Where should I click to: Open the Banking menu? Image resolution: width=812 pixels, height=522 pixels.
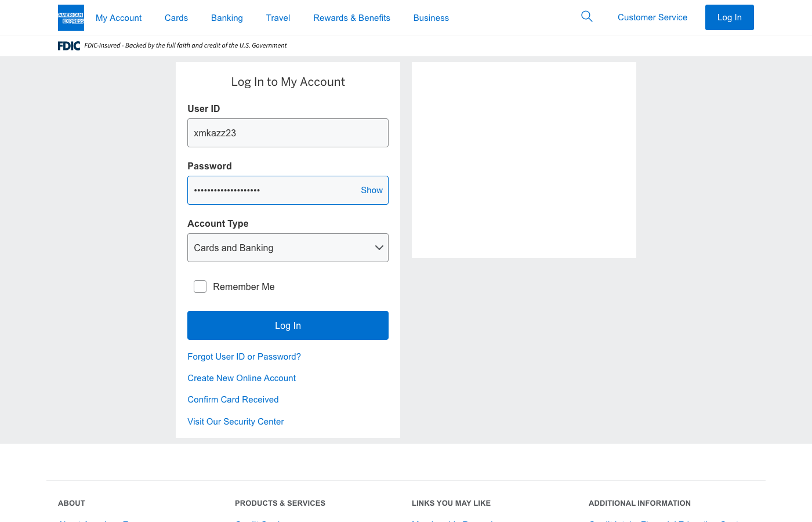(227, 18)
